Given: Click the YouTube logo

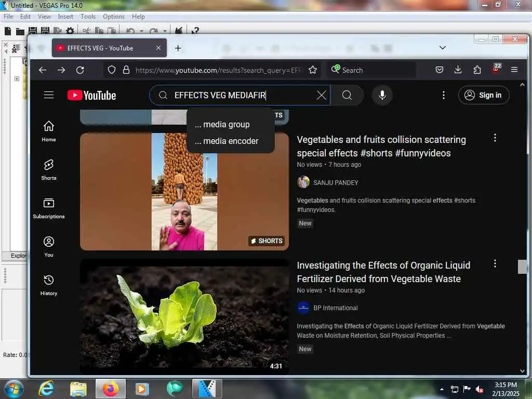Looking at the screenshot, I should pyautogui.click(x=91, y=96).
